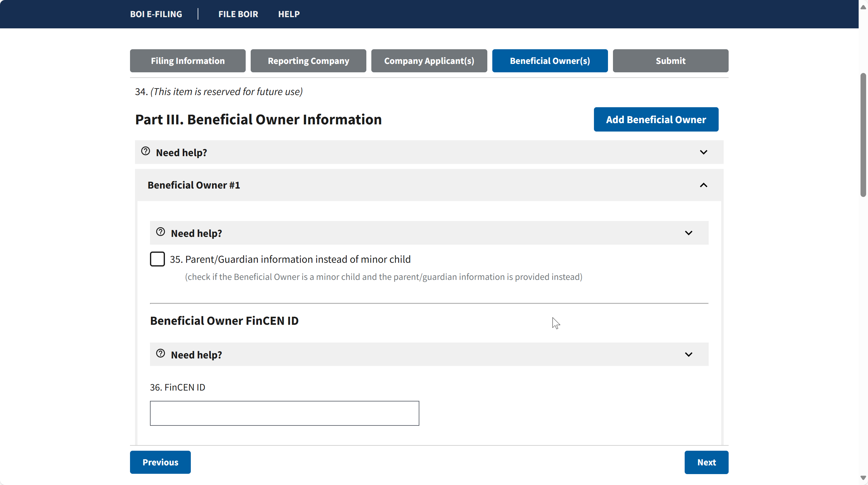Open the Reporting Company tab
This screenshot has height=485, width=868.
coord(308,61)
